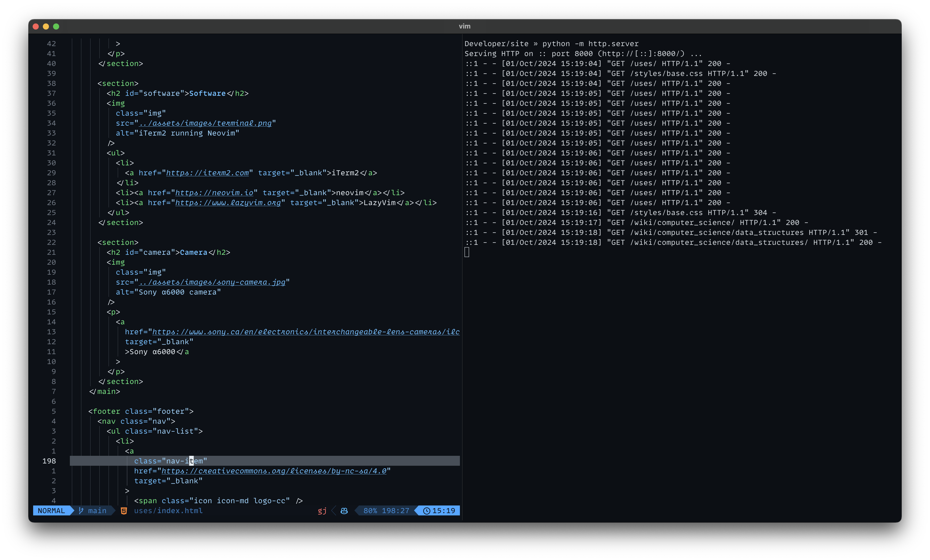Click the HTML5 filetype icon in the statusline
The image size is (930, 560).
[x=124, y=511]
